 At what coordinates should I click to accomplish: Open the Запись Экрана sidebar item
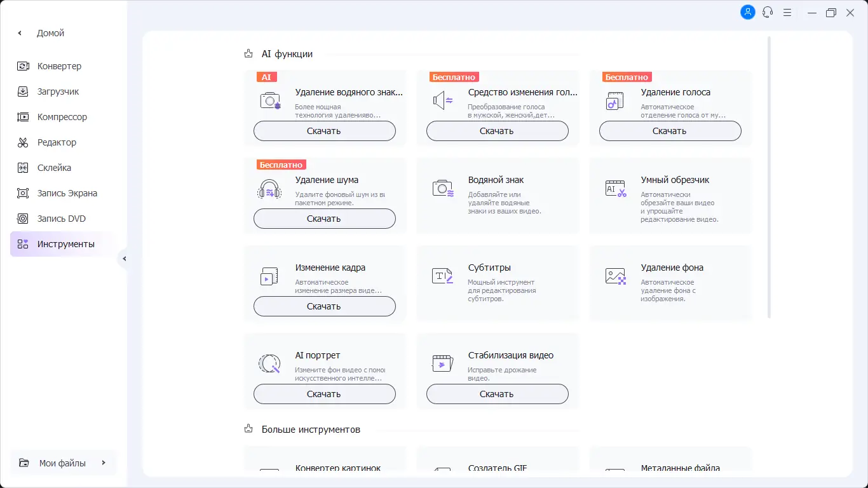point(67,193)
